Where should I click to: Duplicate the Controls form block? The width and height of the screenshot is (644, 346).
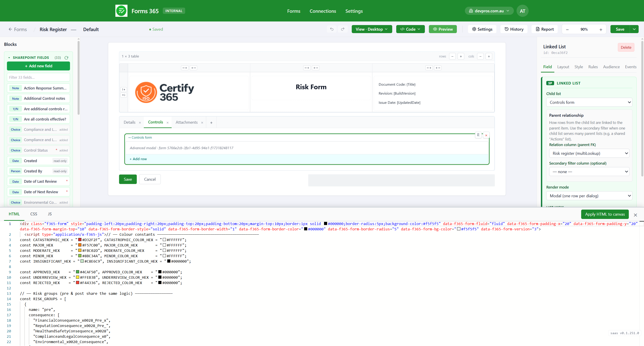[478, 135]
